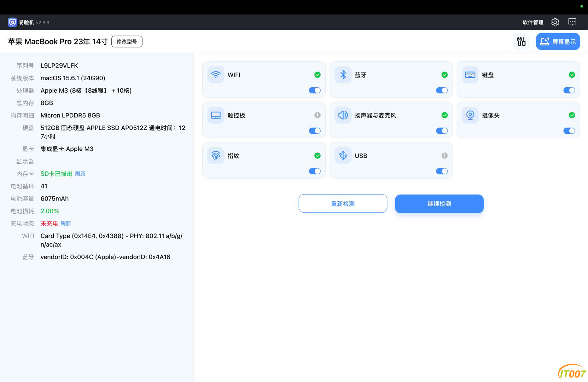Open the tools slider icon button
Viewport: 588px width, 382px height.
tap(521, 41)
